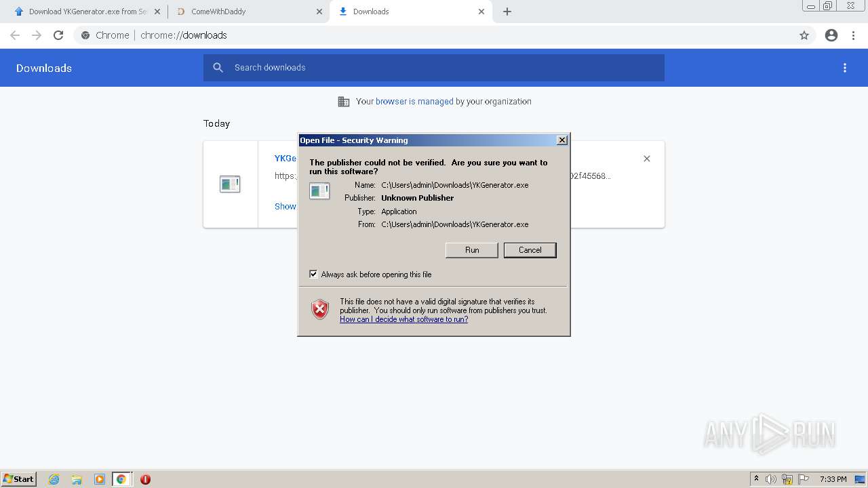Click the YKGe file name link

tap(285, 158)
